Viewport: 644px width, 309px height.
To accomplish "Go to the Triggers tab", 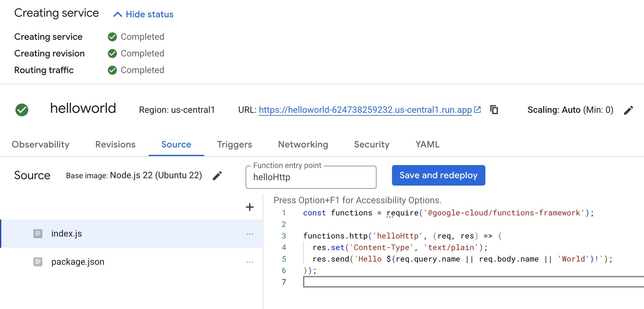I will click(x=234, y=145).
